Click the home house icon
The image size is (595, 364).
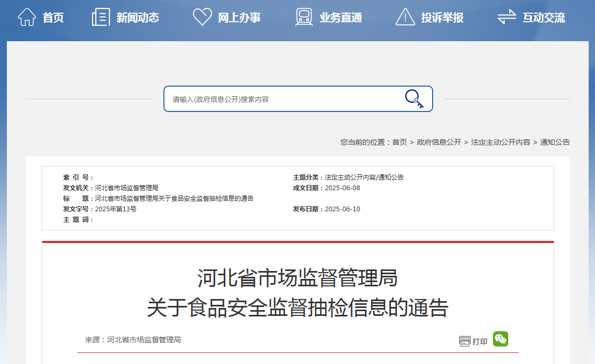(x=27, y=17)
